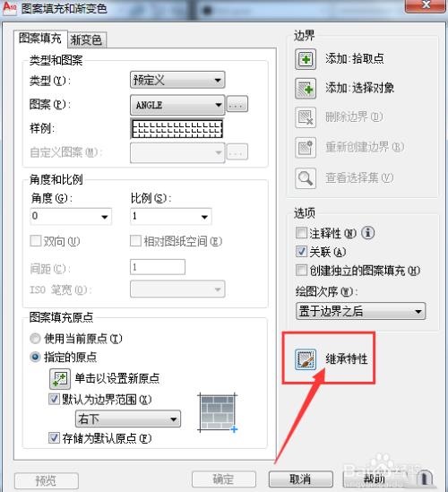Click the Remove Boundaries (删除边界) icon
Screen dimensions: 448x492
306,117
